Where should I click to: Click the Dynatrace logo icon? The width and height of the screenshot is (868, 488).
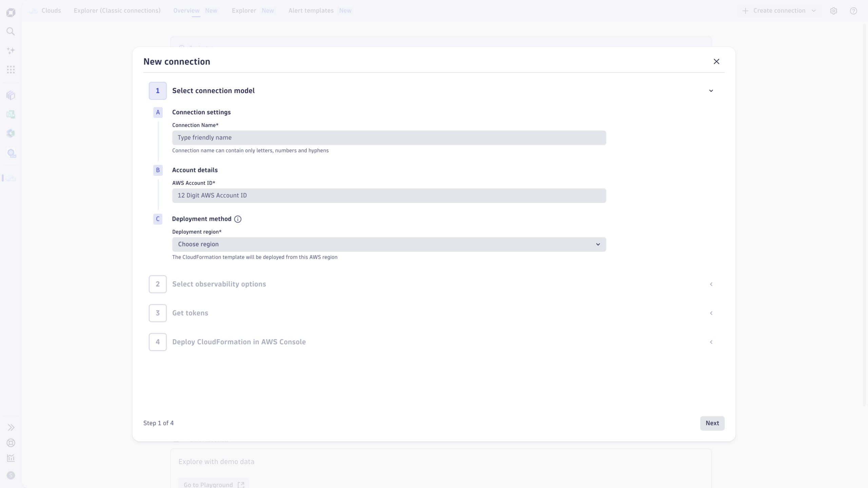point(11,13)
